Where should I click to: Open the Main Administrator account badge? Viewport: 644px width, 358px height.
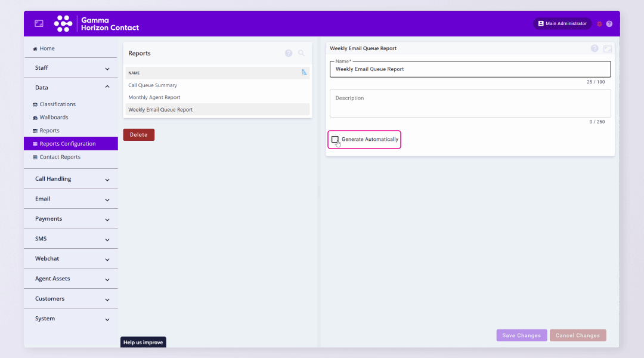562,23
